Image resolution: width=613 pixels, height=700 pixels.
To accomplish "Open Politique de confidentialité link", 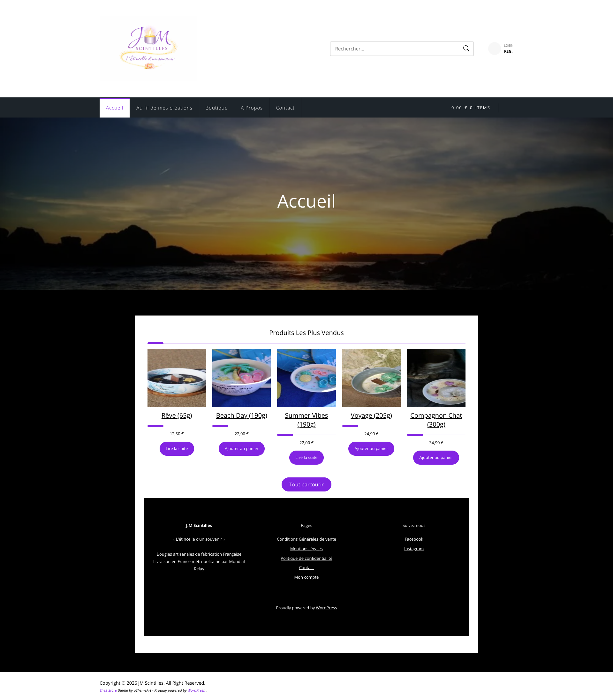I will [x=306, y=558].
